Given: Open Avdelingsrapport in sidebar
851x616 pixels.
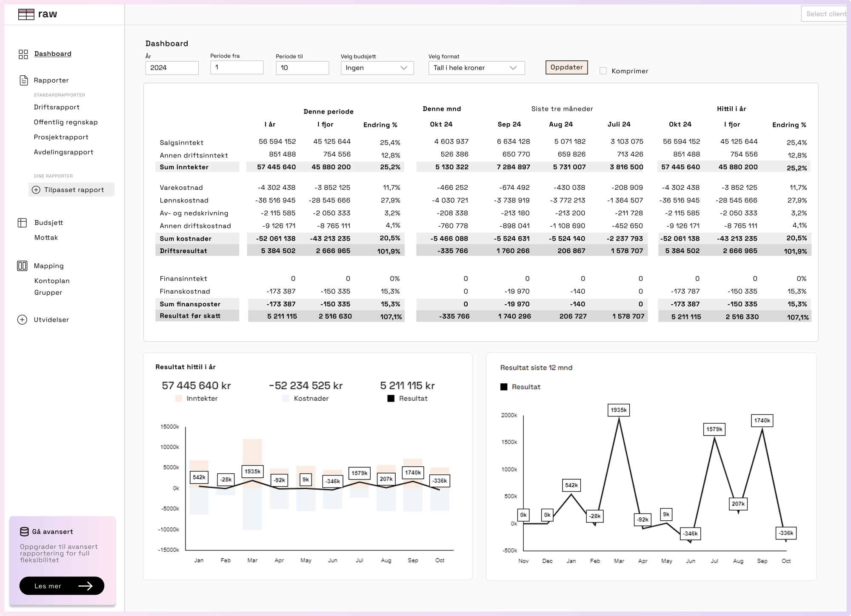Looking at the screenshot, I should pyautogui.click(x=63, y=152).
